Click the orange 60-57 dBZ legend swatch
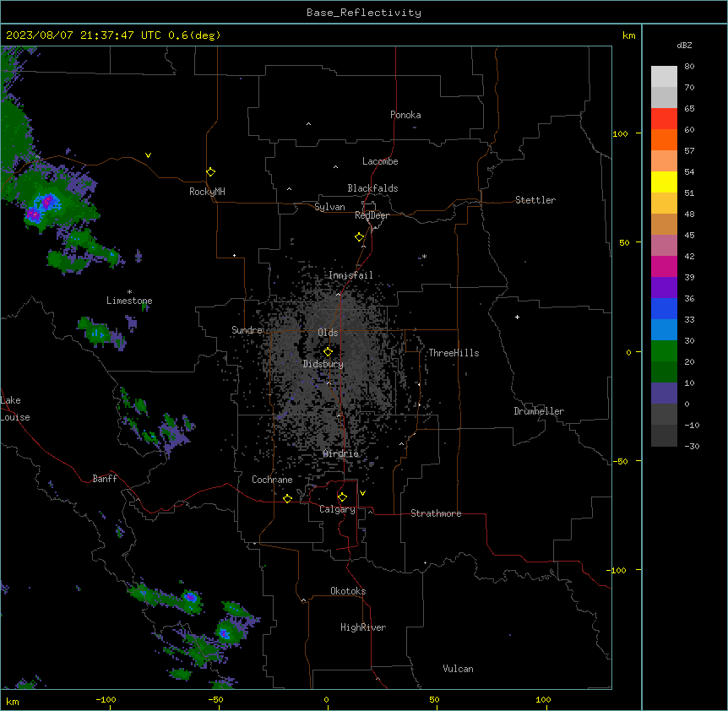This screenshot has height=711, width=728. click(664, 139)
